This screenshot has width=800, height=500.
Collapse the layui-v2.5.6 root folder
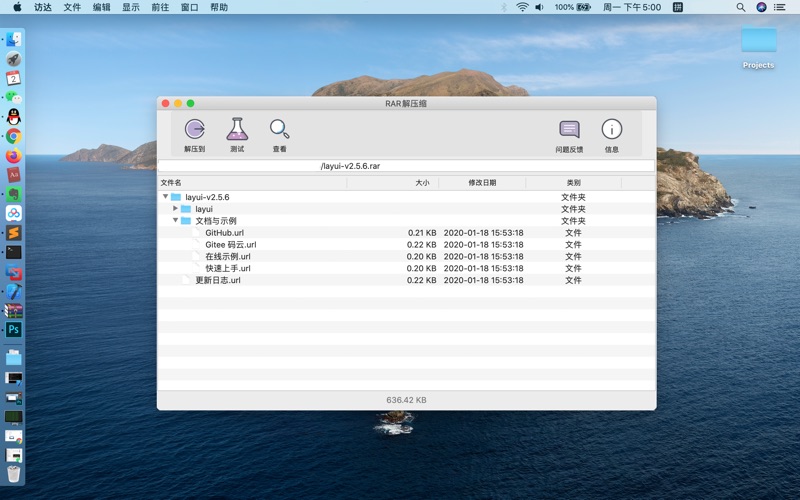click(x=165, y=197)
